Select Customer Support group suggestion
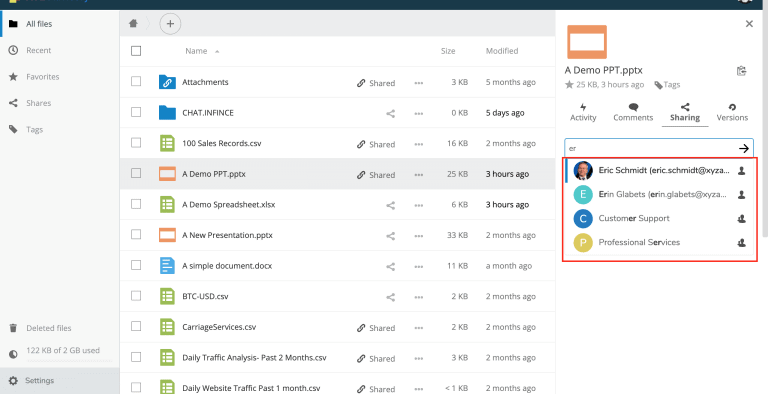This screenshot has width=768, height=394. (x=659, y=219)
